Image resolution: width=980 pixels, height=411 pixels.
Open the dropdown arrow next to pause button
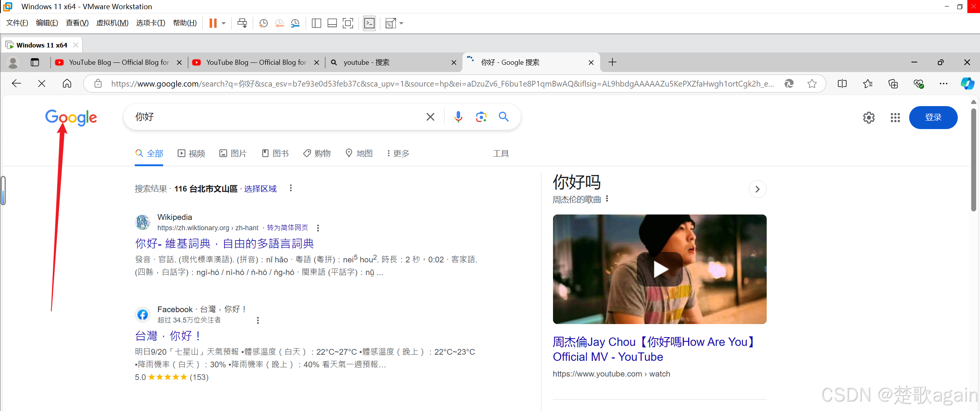click(224, 23)
